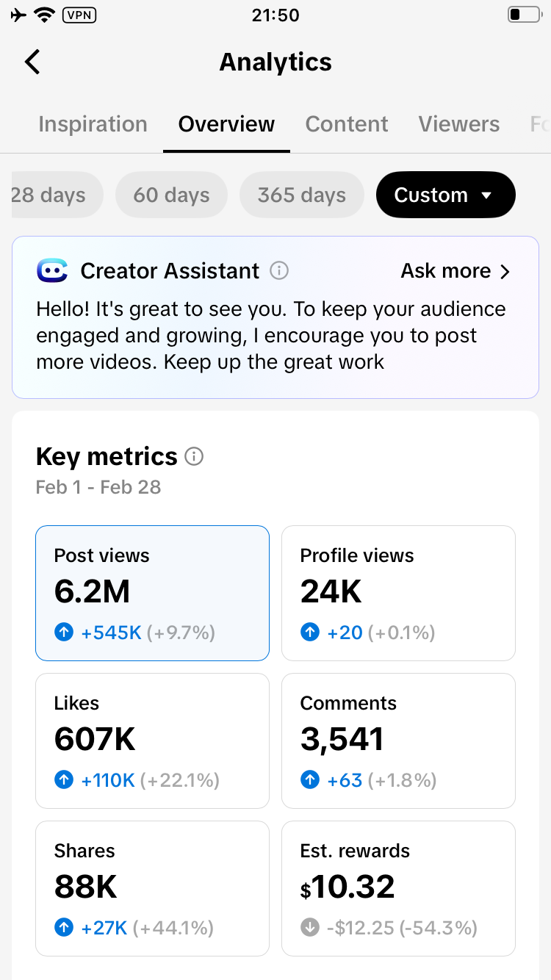Tap the battery icon in status bar

point(523,15)
